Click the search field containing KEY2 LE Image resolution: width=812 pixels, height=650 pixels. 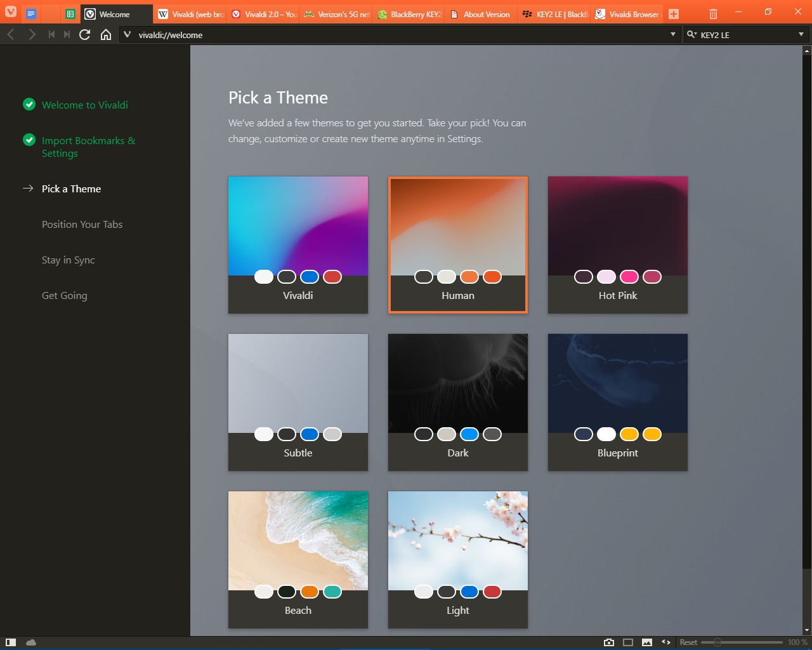(x=746, y=34)
